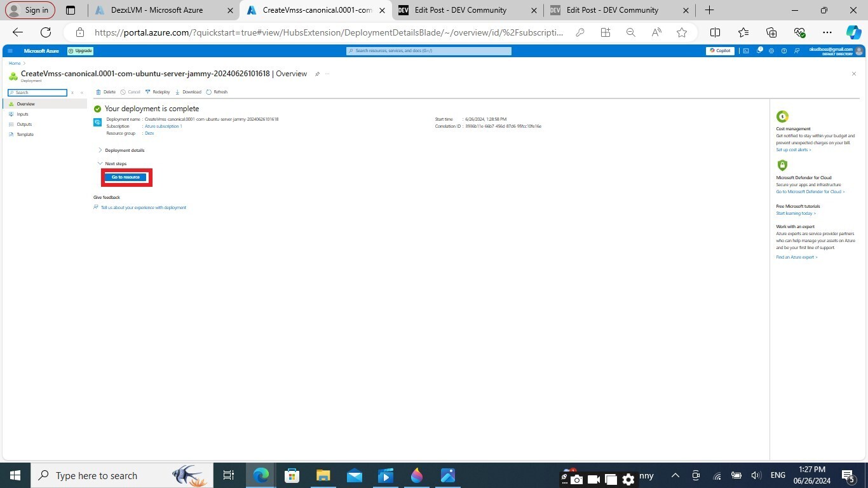Delete the deployment
Image resolution: width=868 pixels, height=488 pixels.
[105, 92]
